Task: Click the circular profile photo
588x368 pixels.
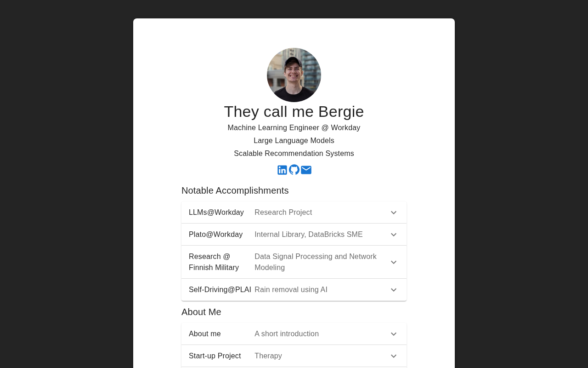Action: pos(294,75)
